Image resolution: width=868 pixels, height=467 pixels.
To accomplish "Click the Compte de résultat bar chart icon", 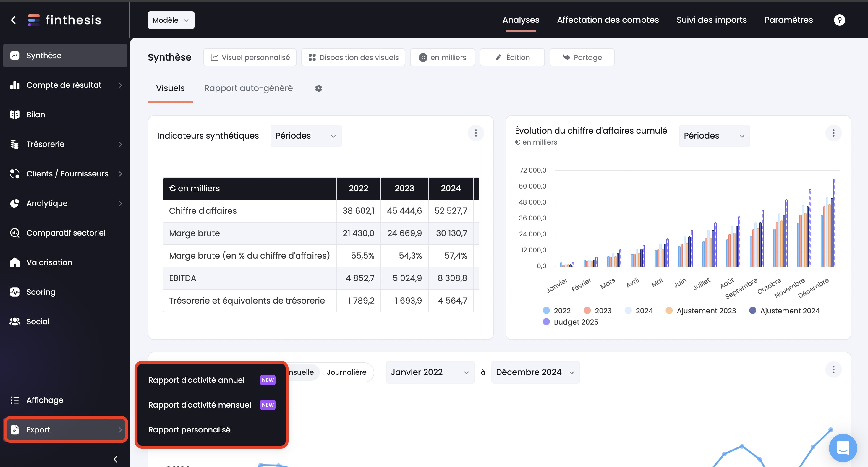I will tap(15, 85).
